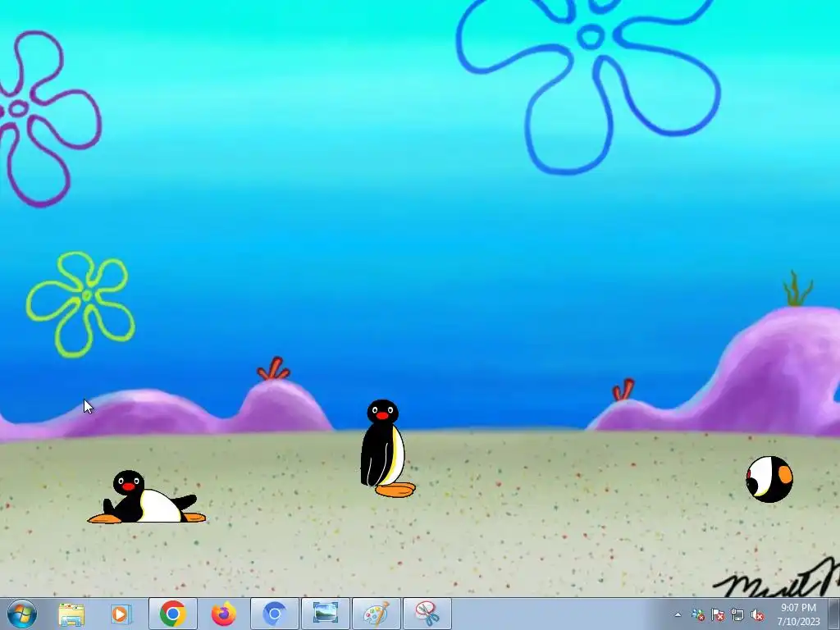Open Windows Explorer from the taskbar
The width and height of the screenshot is (840, 630).
tap(71, 614)
